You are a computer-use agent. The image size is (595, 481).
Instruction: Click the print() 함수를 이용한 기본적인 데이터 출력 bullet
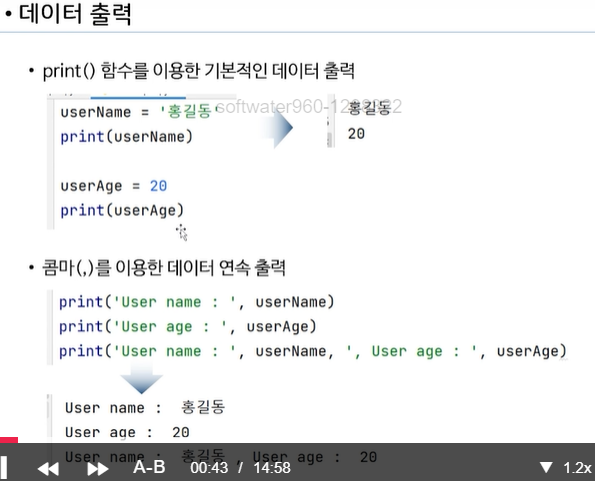[198, 71]
